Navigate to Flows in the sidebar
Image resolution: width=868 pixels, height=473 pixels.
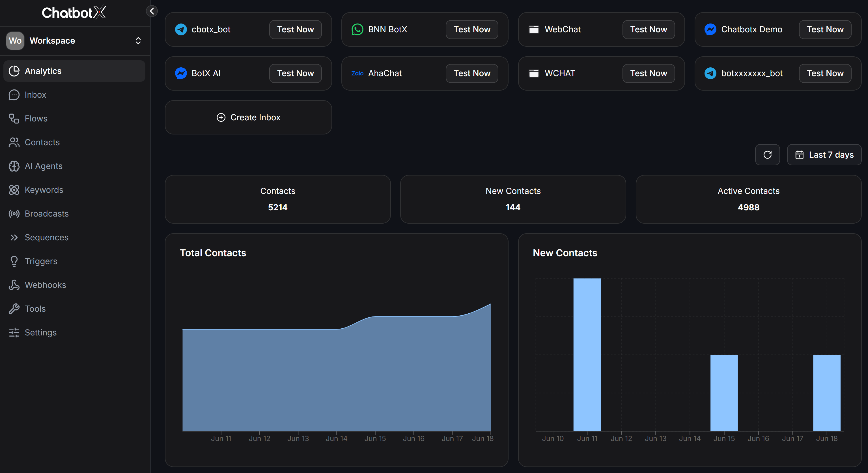[74, 118]
